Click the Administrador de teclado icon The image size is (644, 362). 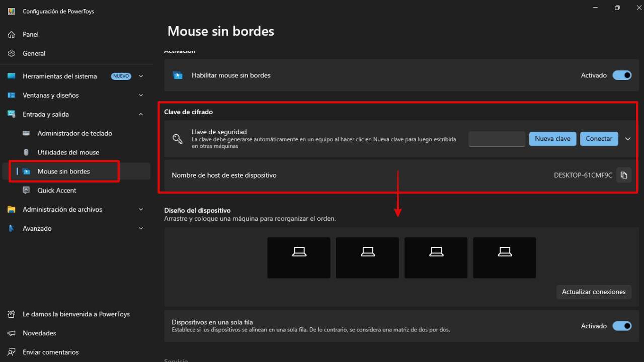click(26, 133)
